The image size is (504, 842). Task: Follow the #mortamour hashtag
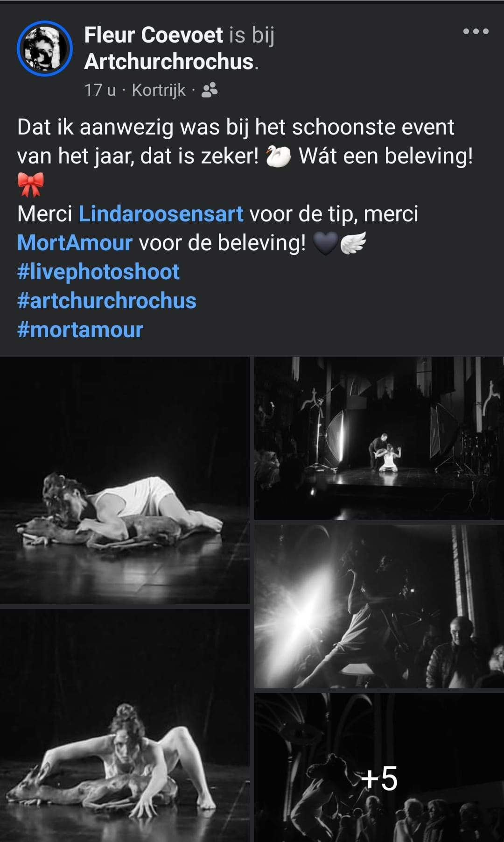(80, 330)
